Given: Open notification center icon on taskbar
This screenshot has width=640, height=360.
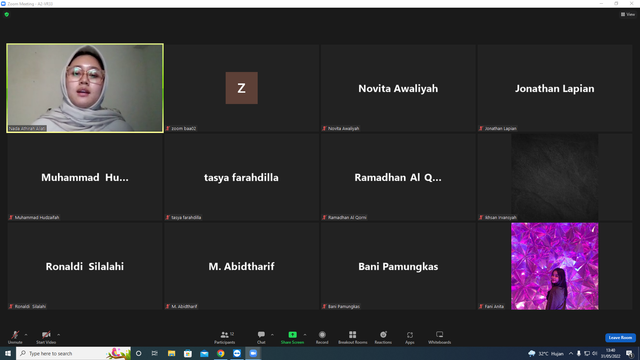Looking at the screenshot, I should 630,353.
